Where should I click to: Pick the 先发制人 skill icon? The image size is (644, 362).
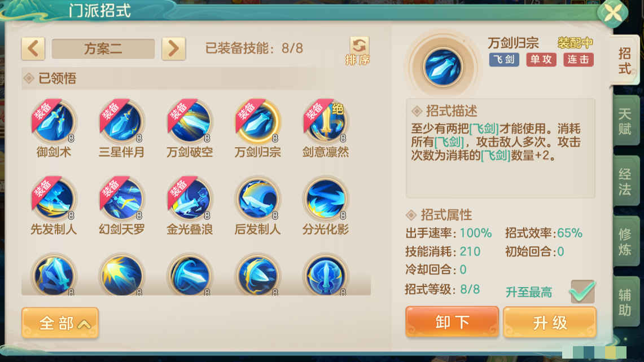[x=54, y=198]
